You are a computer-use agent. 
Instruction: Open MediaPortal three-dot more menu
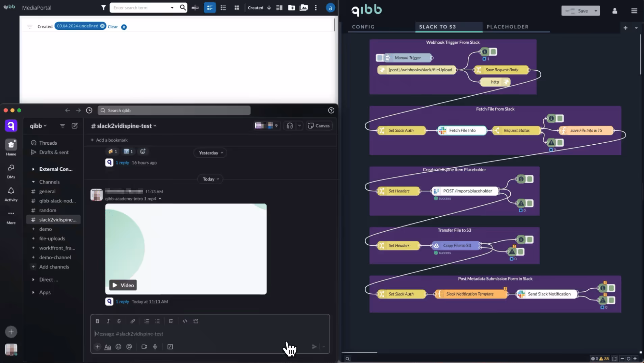point(316,7)
